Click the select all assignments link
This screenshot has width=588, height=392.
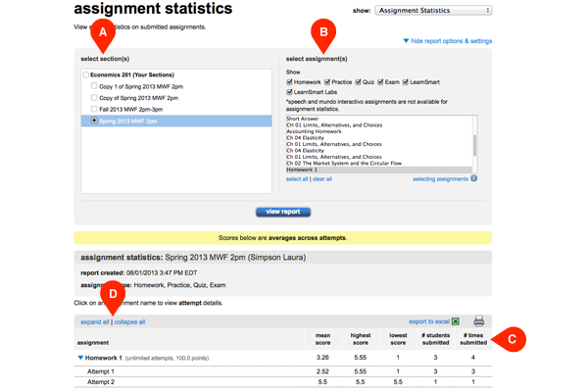pos(296,179)
